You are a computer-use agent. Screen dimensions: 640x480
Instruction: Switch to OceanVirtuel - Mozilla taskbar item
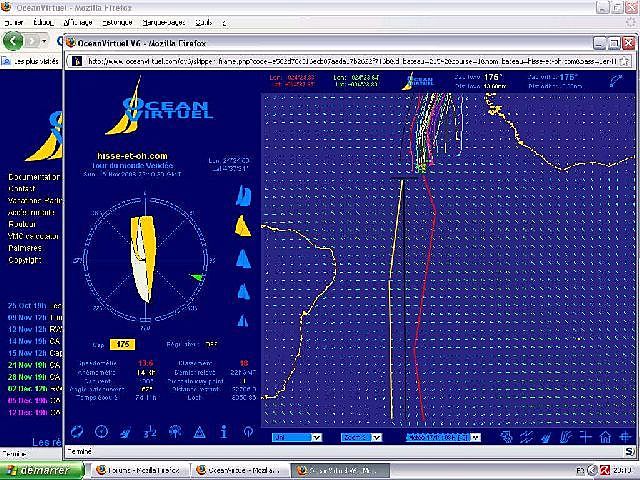(x=240, y=471)
